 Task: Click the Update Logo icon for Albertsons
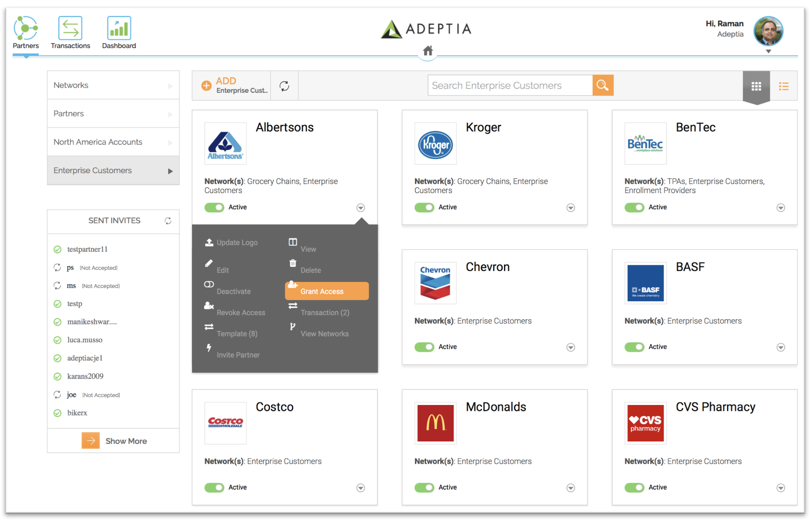tap(209, 242)
